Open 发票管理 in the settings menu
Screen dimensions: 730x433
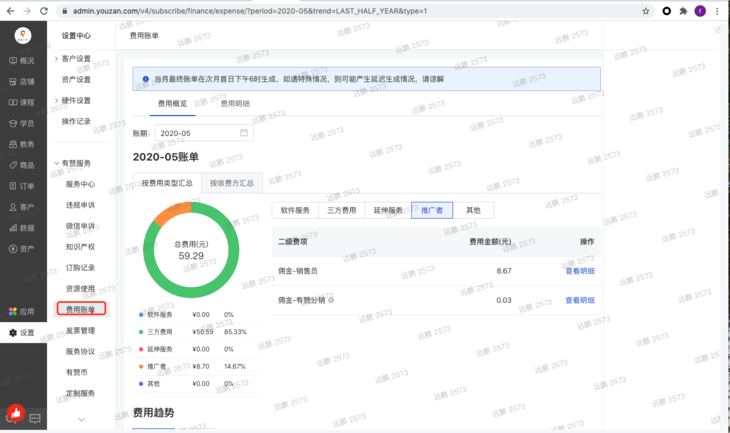[80, 331]
